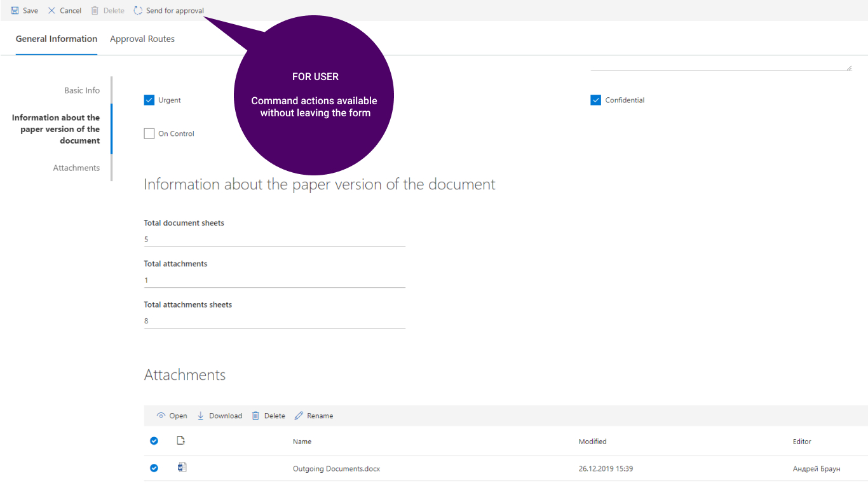Click the Download arrow icon for attachments
This screenshot has width=868, height=488.
click(x=201, y=416)
